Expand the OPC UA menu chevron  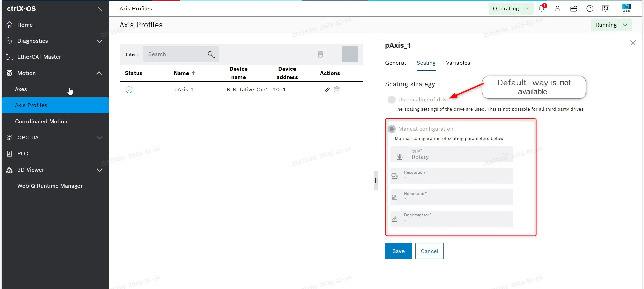point(99,138)
